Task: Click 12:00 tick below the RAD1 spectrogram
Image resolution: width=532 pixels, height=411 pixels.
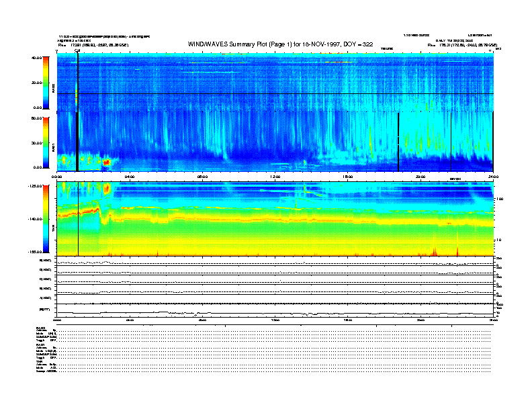Action: (275, 177)
